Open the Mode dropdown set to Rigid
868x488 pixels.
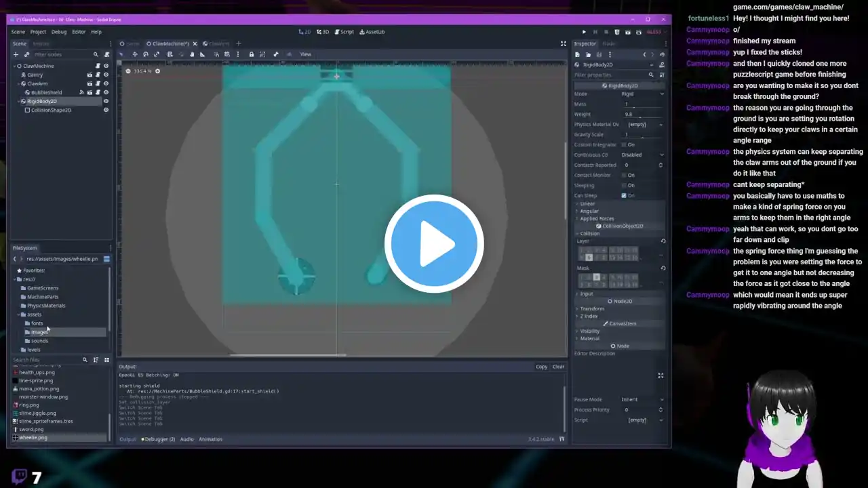click(x=642, y=94)
